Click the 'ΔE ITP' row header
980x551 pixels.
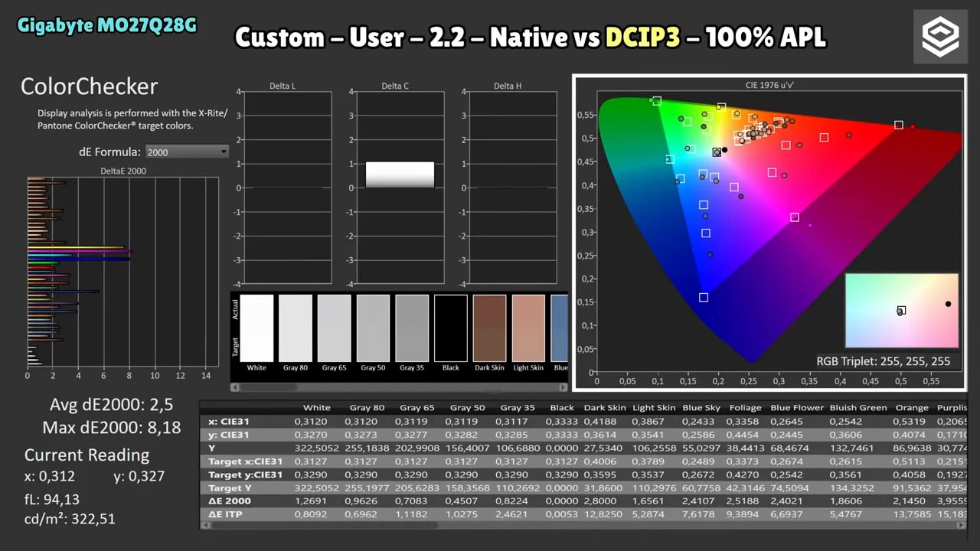(226, 514)
